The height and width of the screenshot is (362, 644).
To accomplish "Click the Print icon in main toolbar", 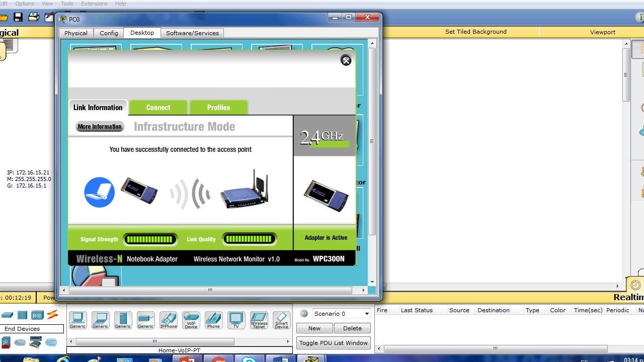I will 34,18.
